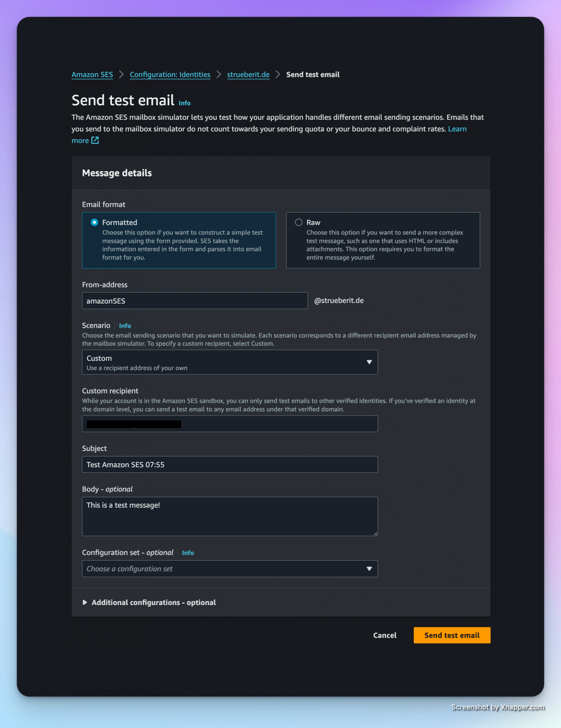This screenshot has width=561, height=728.
Task: Select the Raw email format option
Action: click(x=298, y=223)
